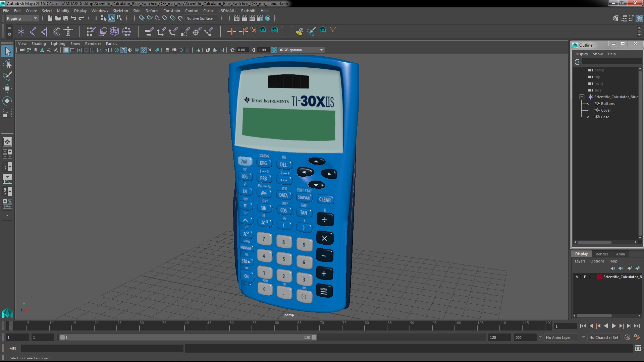Select the Buttons node in Outliner

tap(608, 104)
